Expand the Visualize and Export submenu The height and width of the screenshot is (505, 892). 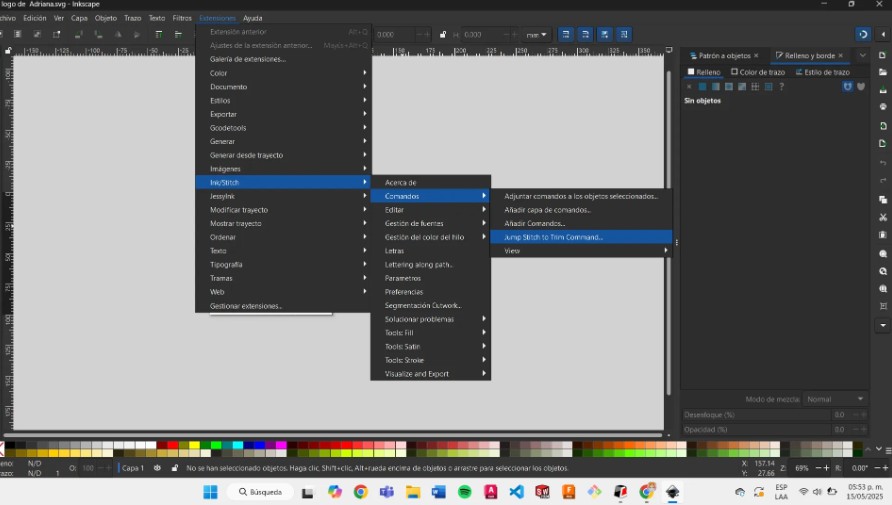coord(431,374)
